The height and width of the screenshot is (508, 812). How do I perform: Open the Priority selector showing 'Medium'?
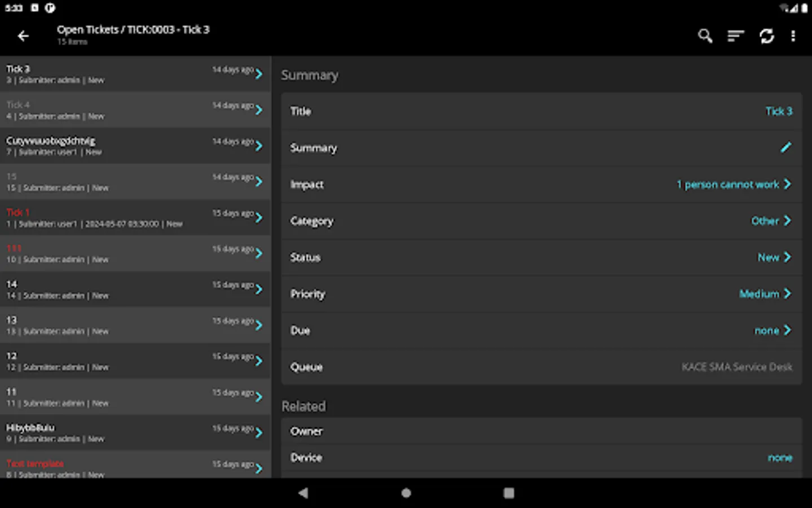tap(765, 294)
